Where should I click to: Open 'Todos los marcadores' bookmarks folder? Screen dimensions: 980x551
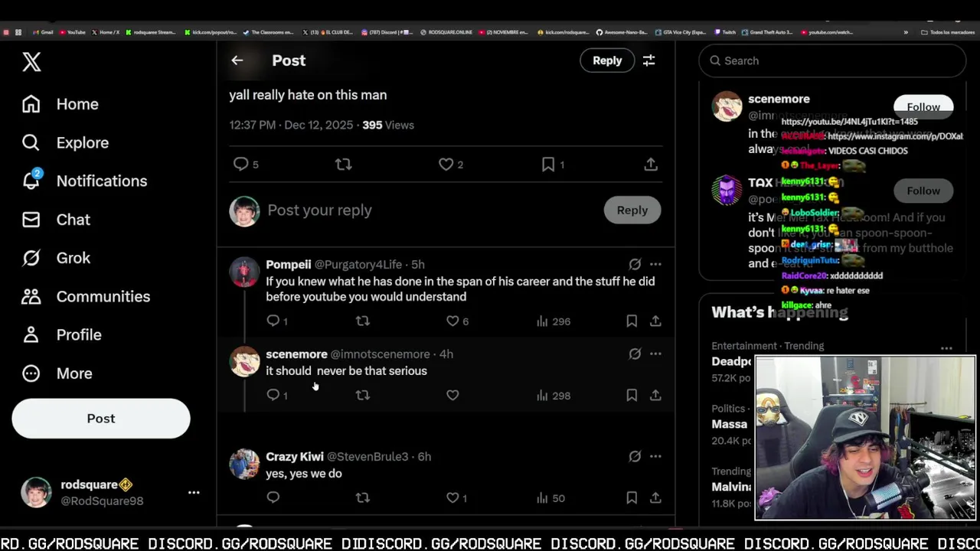point(948,32)
